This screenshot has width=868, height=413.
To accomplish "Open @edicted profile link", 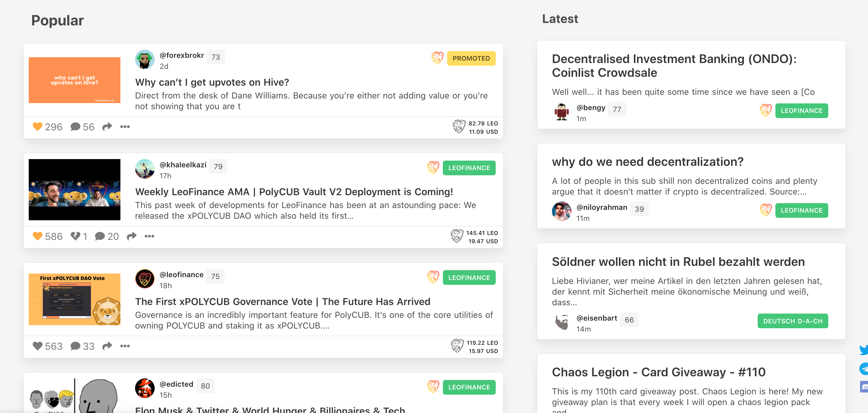I will pyautogui.click(x=176, y=384).
